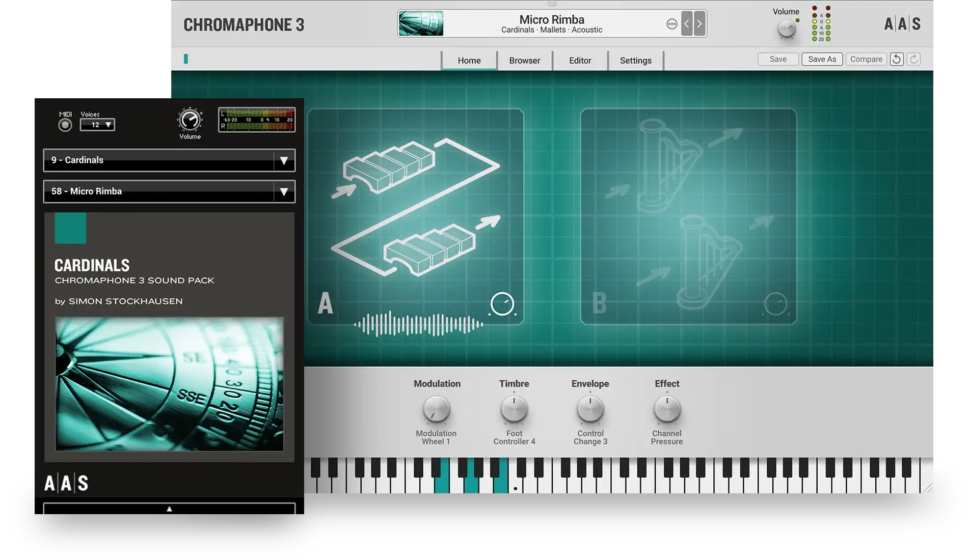This screenshot has height=560, width=968.
Task: Toggle the MIDI indicator button
Action: [65, 125]
